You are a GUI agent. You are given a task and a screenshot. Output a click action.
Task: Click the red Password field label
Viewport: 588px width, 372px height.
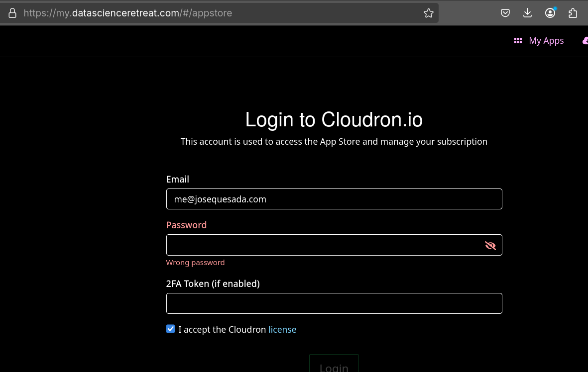coord(186,225)
